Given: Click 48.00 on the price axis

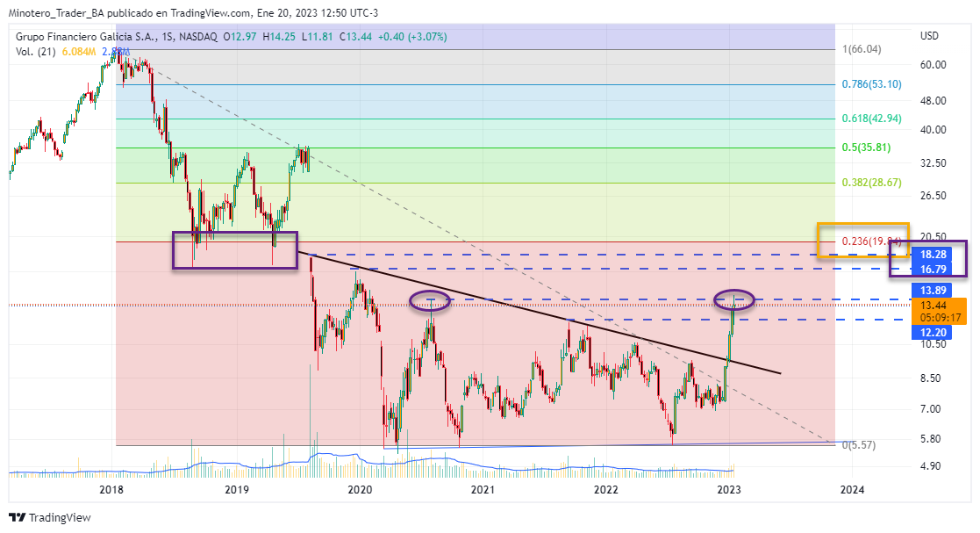Looking at the screenshot, I should tap(934, 101).
